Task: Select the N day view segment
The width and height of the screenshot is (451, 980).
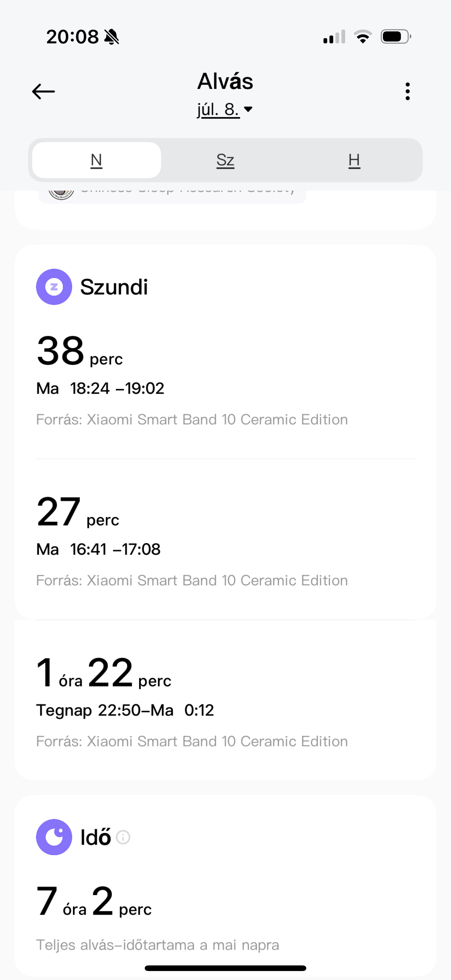Action: [96, 160]
